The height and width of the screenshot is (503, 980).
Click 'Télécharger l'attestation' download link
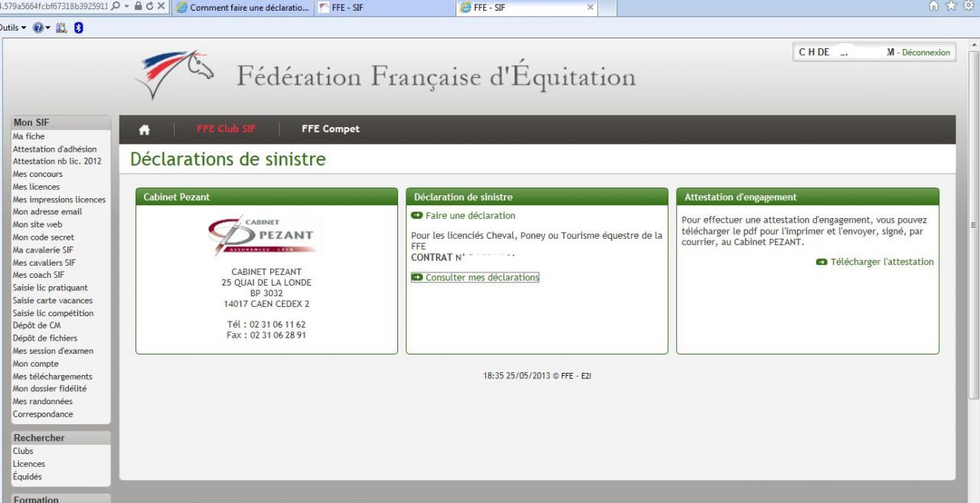click(881, 262)
